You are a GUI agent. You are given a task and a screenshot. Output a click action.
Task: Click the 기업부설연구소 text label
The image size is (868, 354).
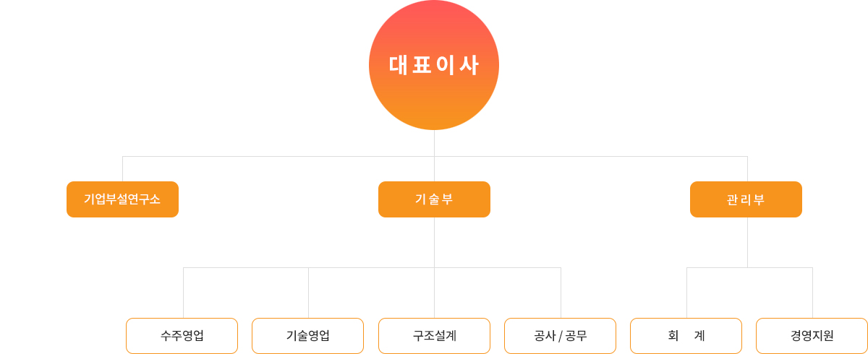tap(122, 199)
